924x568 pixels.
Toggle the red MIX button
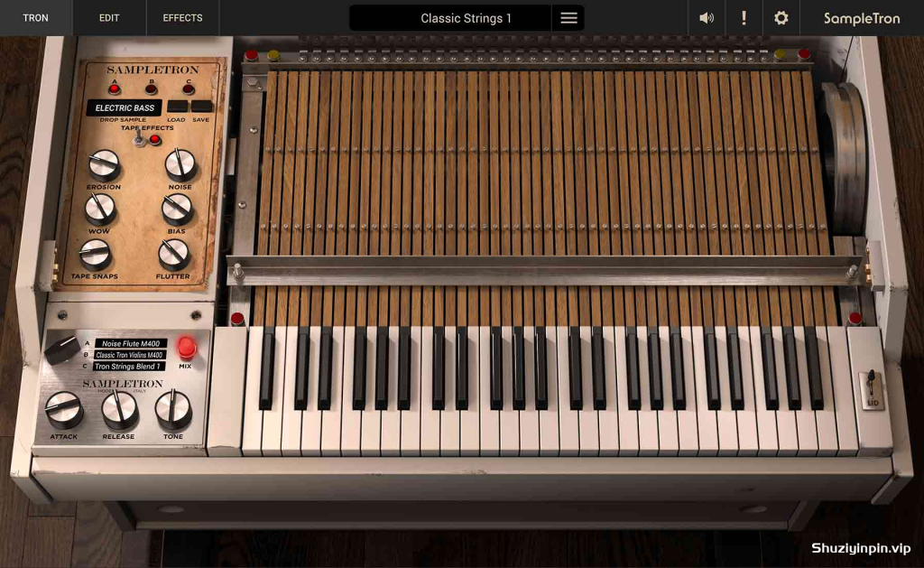pyautogui.click(x=187, y=348)
